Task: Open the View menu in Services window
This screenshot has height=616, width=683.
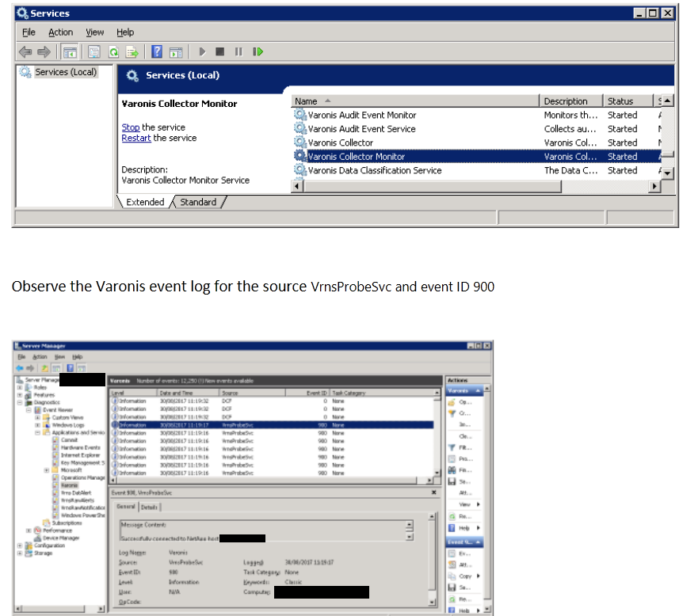Action: [x=95, y=32]
